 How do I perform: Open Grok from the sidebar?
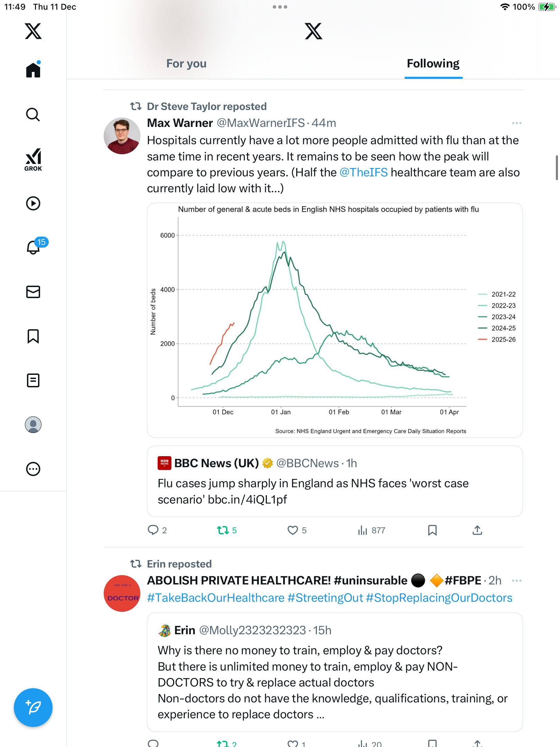pos(33,159)
